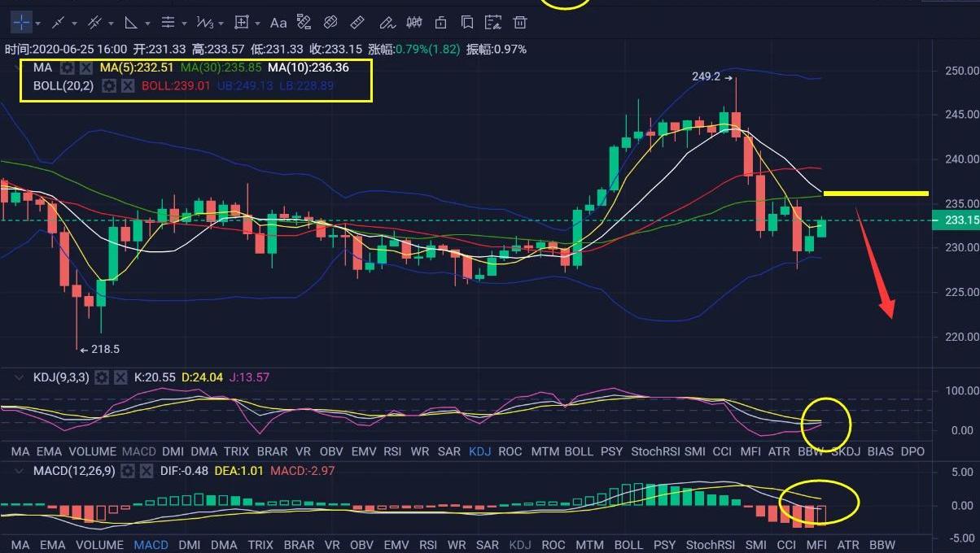Select the Aa text annotation tool
This screenshot has height=553, width=980.
[278, 22]
